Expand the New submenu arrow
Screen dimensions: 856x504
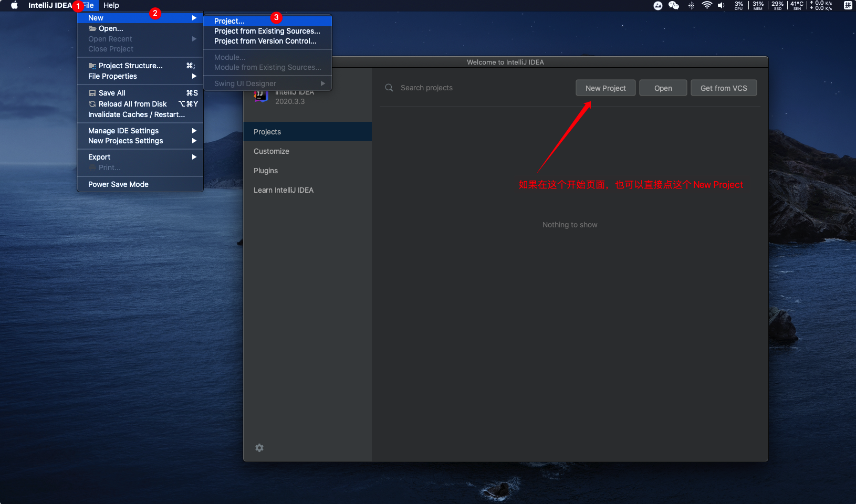[x=194, y=18]
